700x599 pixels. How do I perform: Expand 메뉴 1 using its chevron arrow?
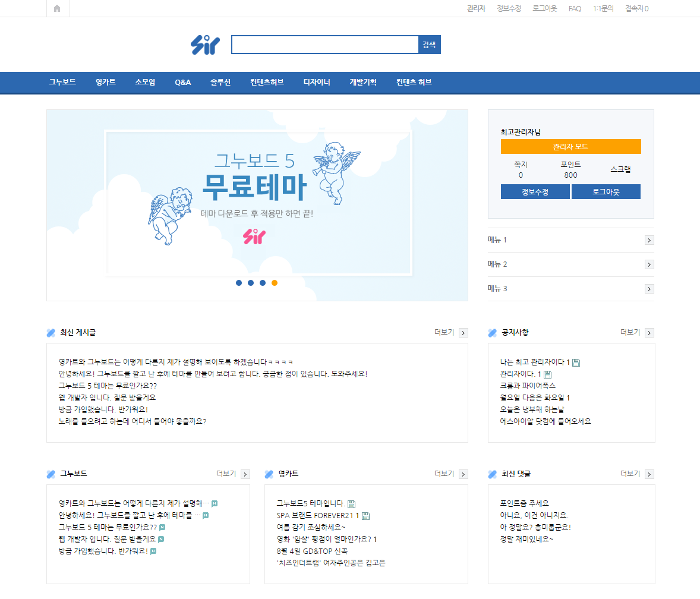(649, 239)
